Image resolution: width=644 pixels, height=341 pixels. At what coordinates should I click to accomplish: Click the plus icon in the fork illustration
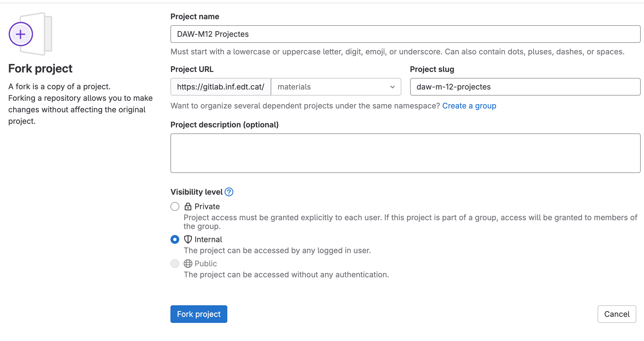click(x=20, y=34)
